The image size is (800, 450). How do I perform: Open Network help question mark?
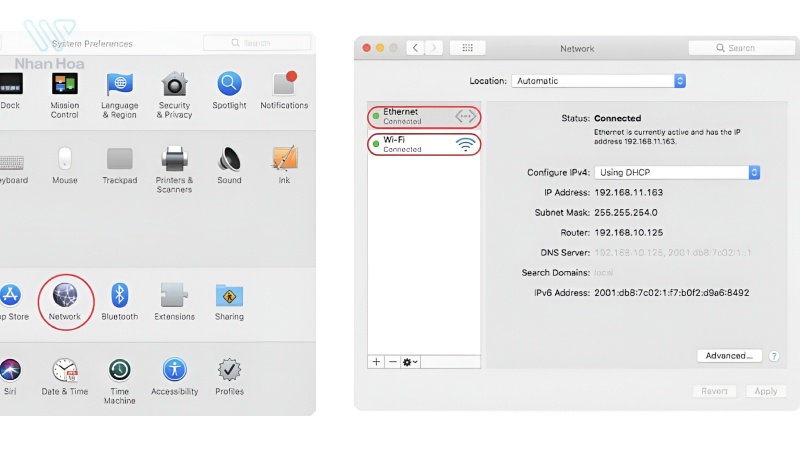point(774,356)
